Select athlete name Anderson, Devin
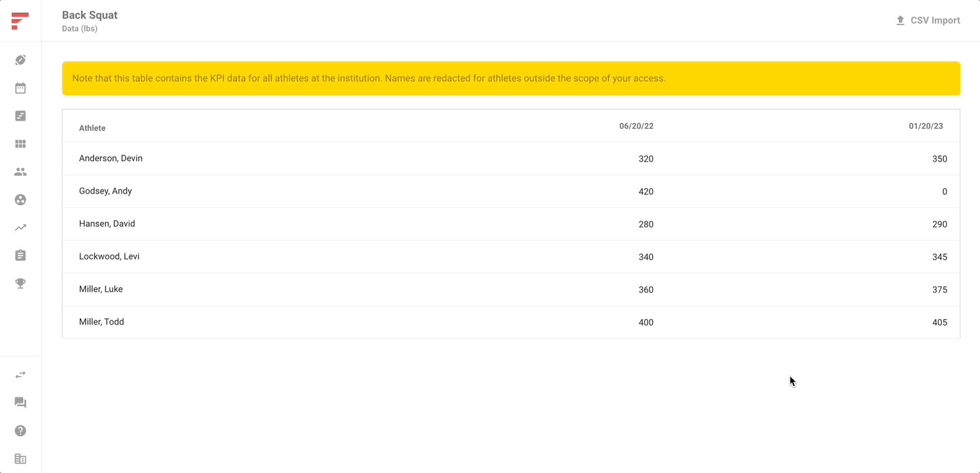 pos(110,158)
